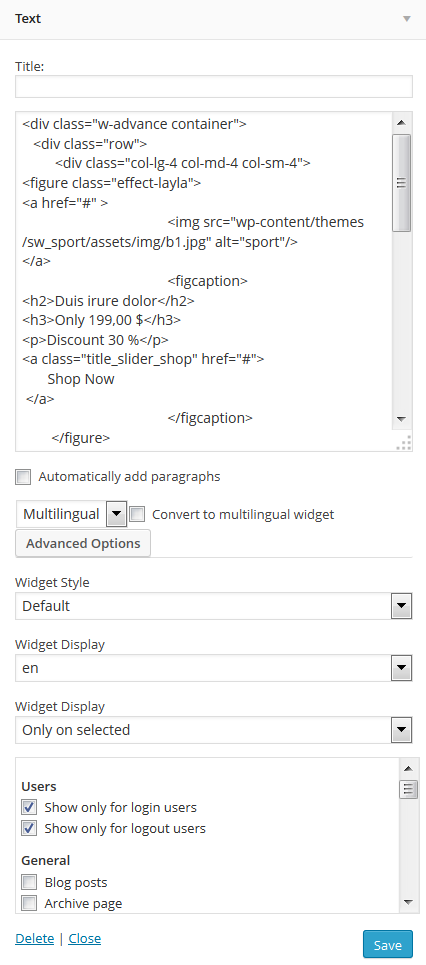Open the Widget Display language dropdown showing en
The width and height of the screenshot is (426, 965).
pos(214,668)
